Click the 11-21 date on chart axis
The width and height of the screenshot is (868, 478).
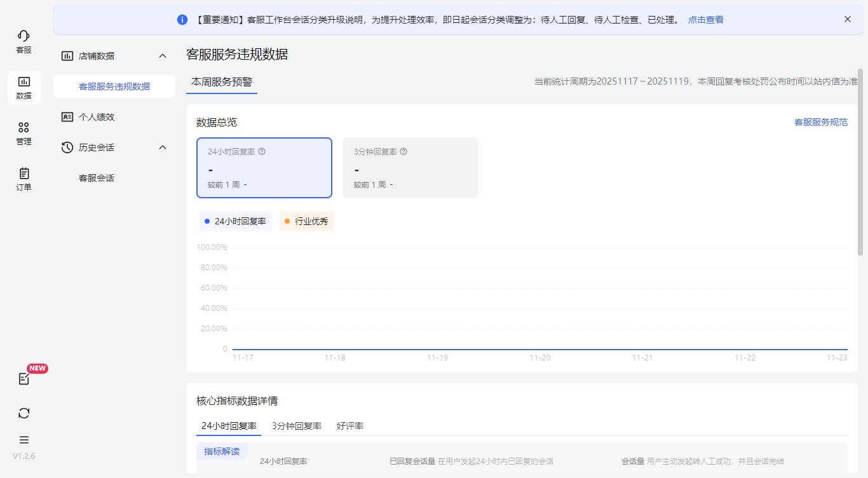tap(642, 358)
